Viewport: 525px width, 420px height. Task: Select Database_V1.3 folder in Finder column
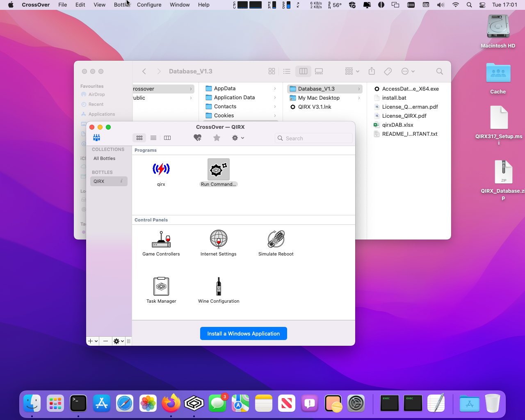pyautogui.click(x=325, y=89)
